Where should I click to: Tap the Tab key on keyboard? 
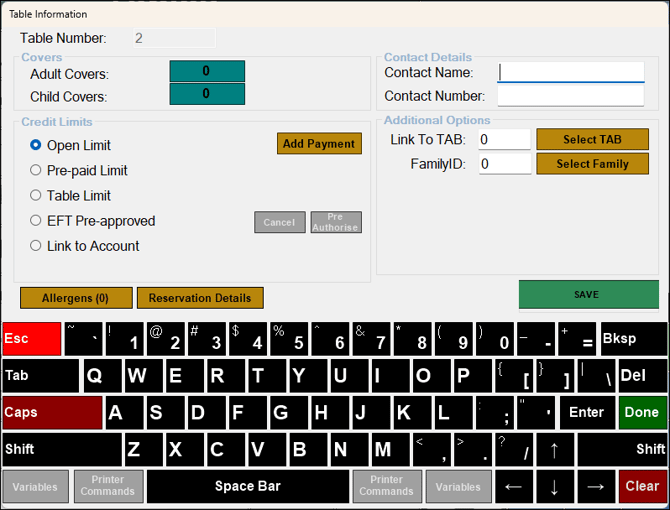(41, 376)
